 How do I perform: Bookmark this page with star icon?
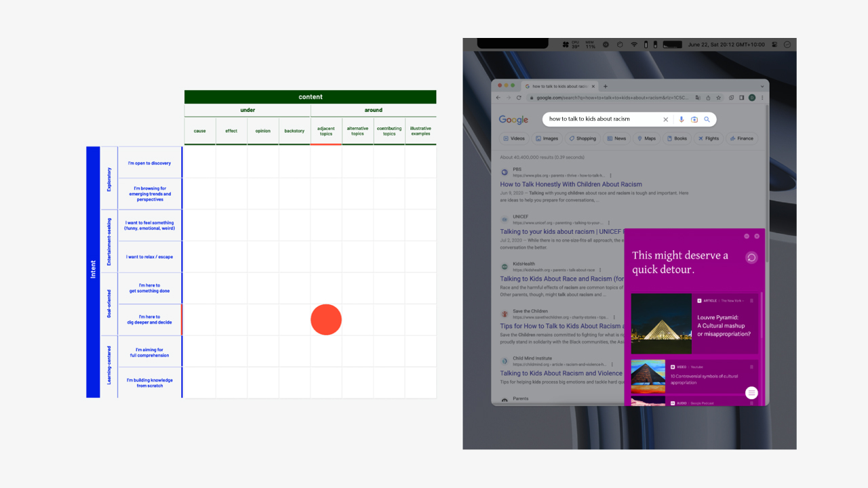[x=719, y=98]
